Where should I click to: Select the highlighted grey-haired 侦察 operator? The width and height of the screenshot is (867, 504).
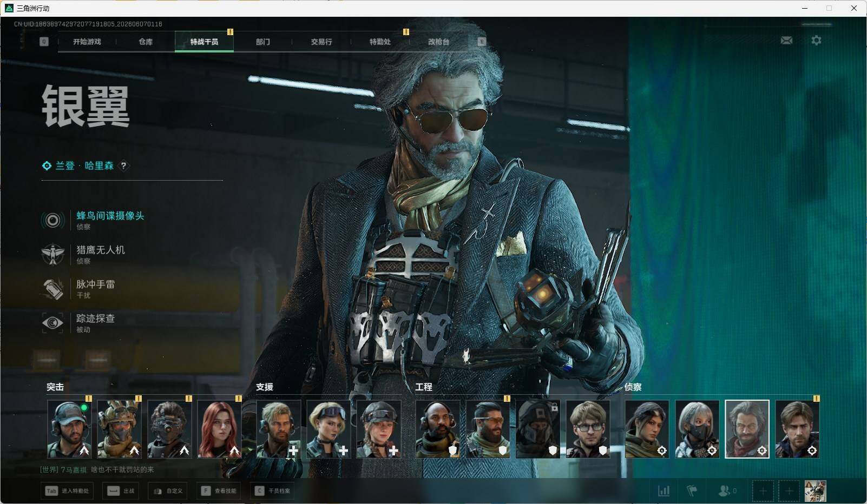747,429
